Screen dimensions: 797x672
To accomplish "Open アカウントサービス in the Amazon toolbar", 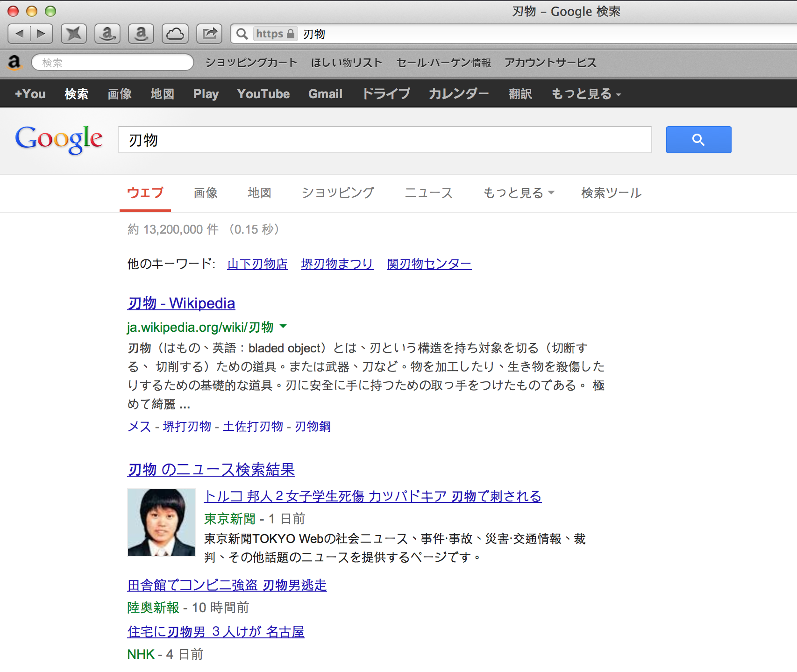I will click(x=550, y=63).
